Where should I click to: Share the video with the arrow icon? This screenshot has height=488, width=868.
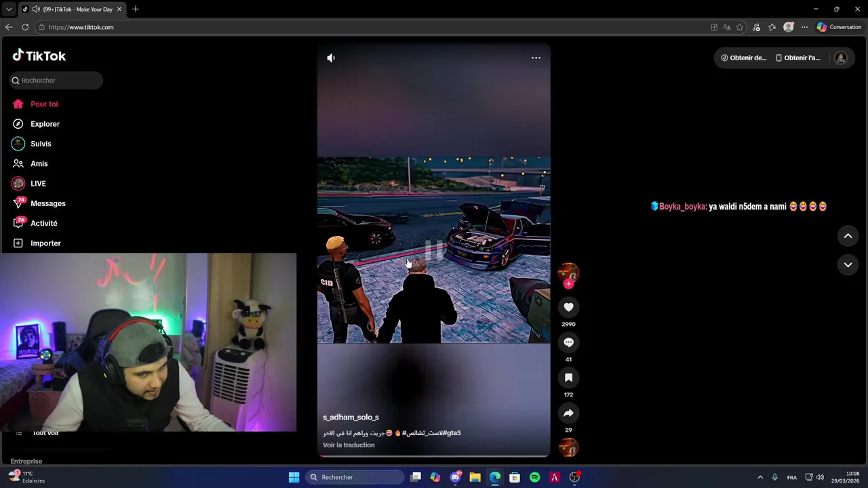568,413
